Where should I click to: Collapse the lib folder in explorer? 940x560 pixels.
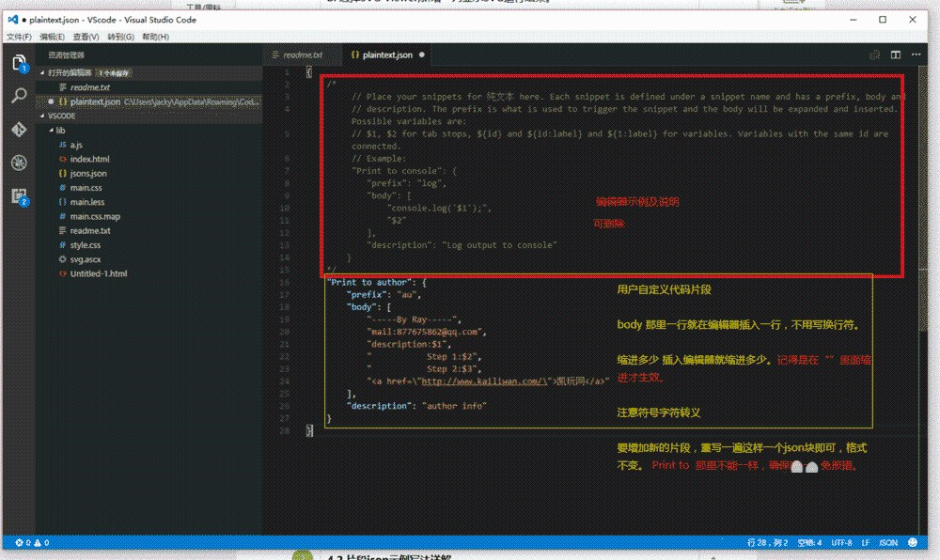pos(60,131)
